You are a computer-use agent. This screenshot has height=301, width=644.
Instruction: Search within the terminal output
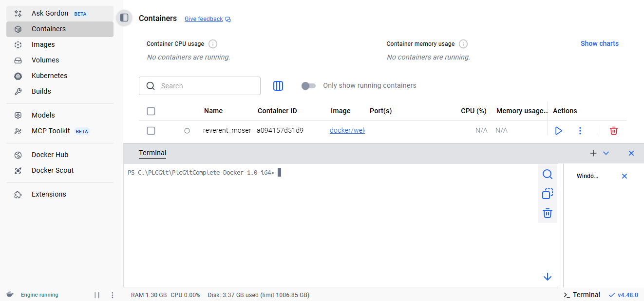pos(548,175)
